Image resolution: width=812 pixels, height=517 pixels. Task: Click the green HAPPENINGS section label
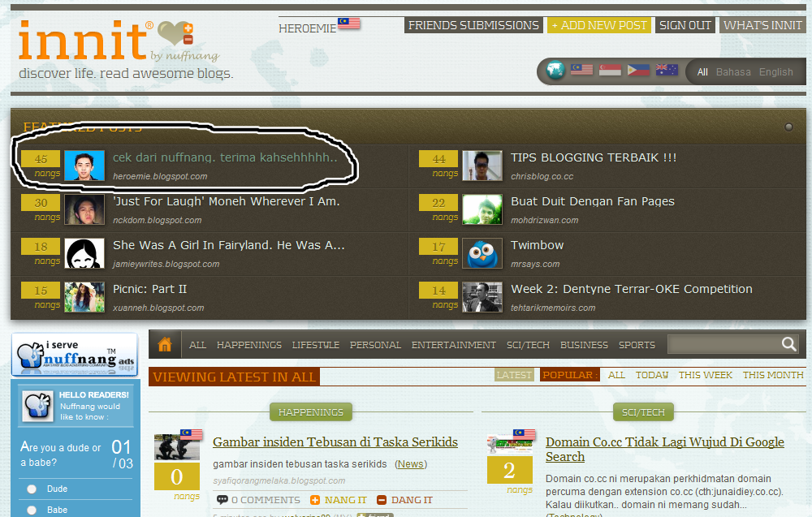tap(311, 412)
